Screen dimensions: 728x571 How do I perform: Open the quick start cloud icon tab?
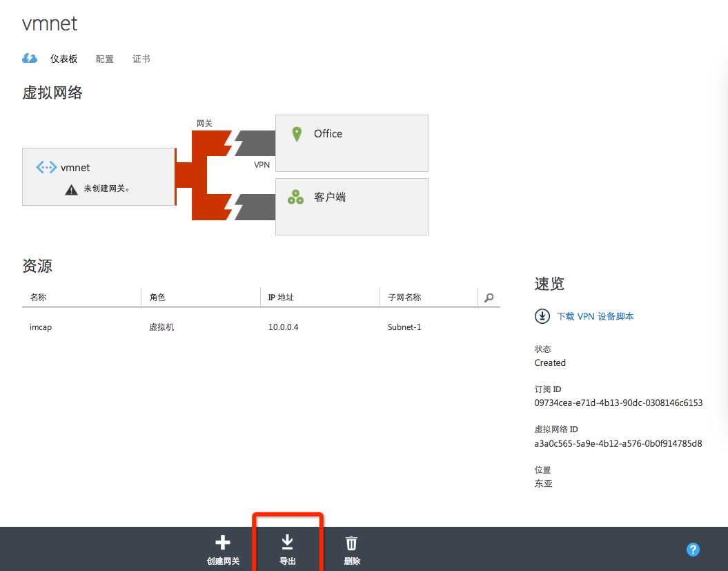coord(30,59)
